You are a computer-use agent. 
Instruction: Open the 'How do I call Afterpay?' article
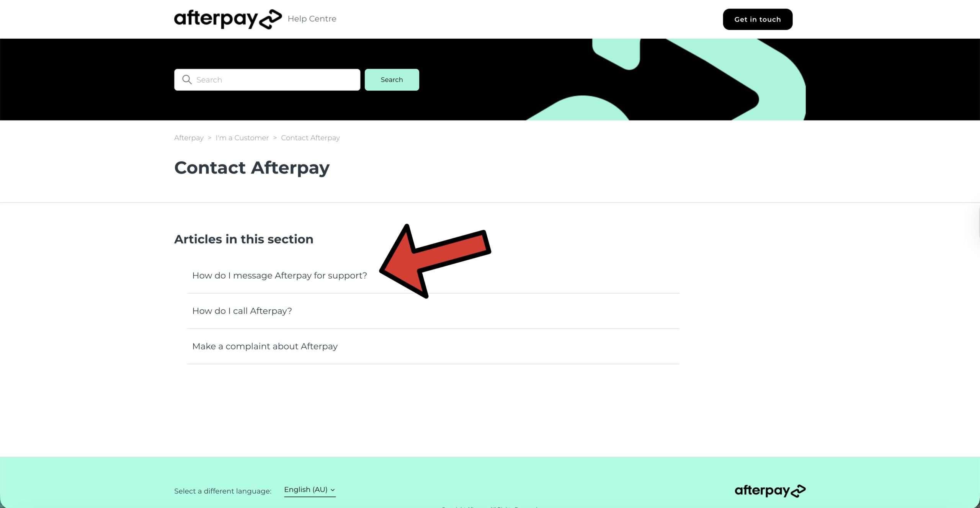tap(242, 311)
